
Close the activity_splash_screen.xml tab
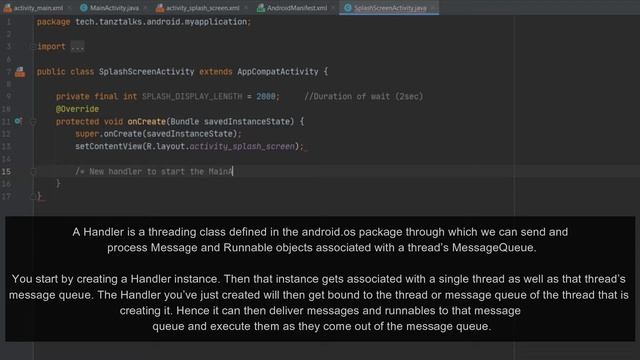tap(246, 8)
